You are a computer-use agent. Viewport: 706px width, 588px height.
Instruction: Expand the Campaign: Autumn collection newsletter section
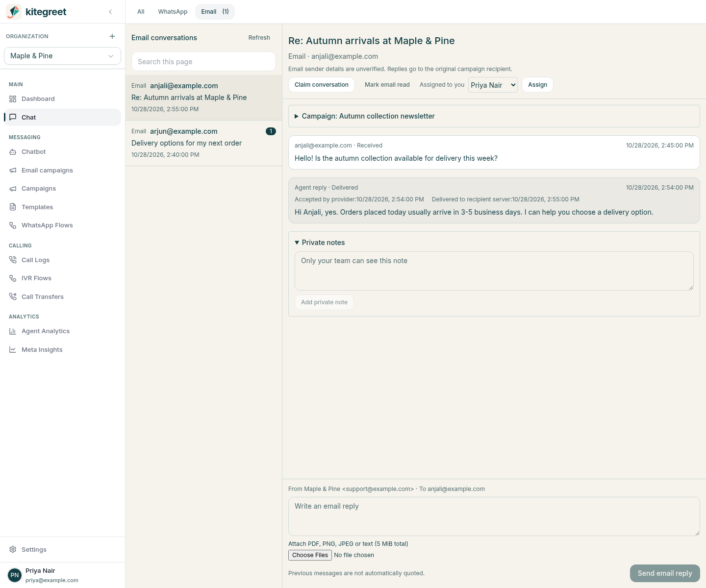494,116
